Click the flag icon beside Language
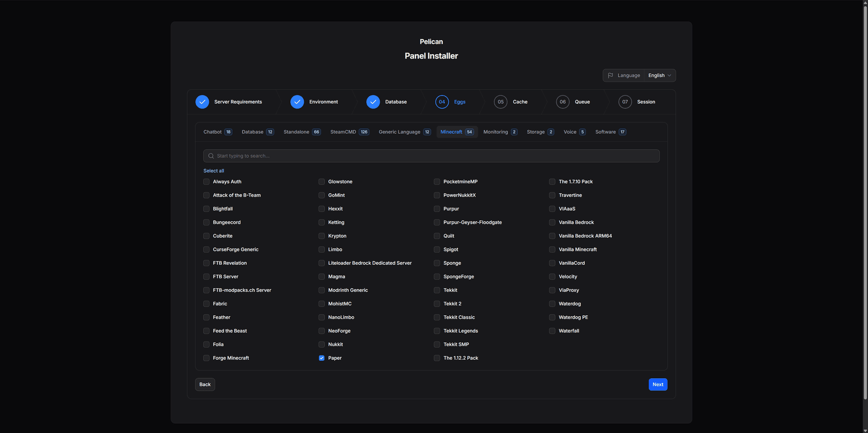 click(x=610, y=75)
